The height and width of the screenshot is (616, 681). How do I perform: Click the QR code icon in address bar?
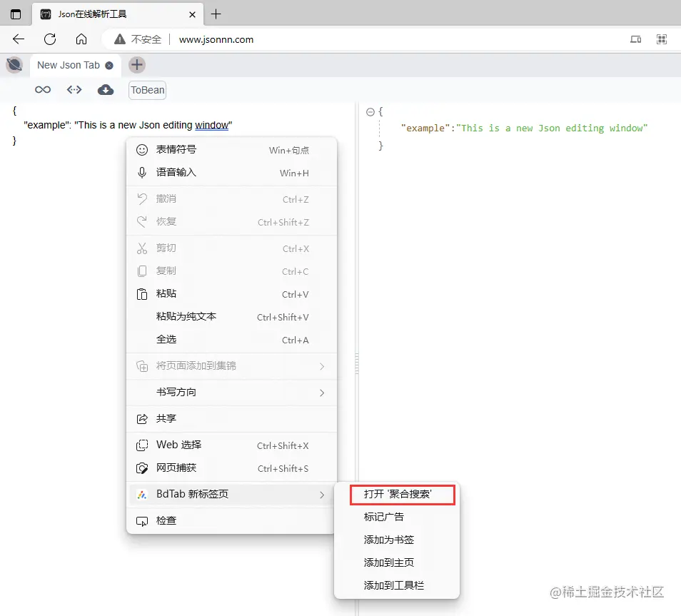[x=662, y=39]
